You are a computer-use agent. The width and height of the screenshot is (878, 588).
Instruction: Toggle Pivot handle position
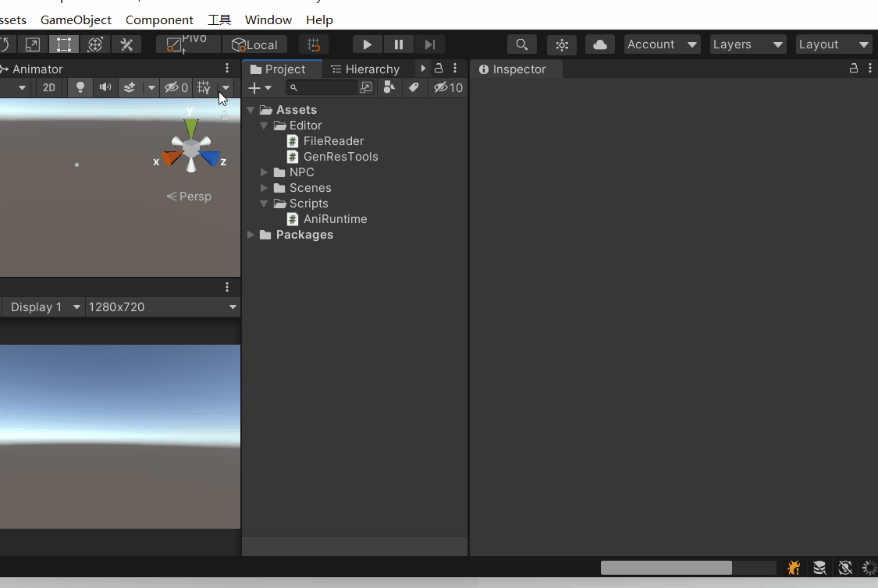tap(188, 44)
